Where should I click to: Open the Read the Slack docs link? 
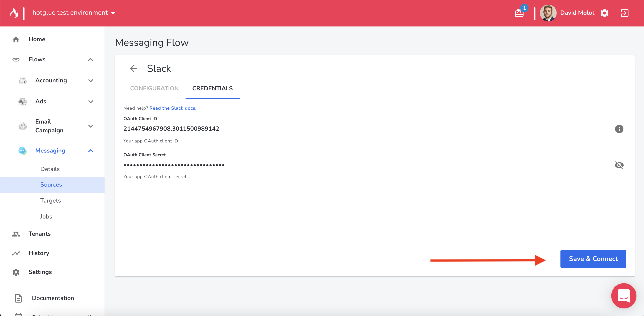(x=173, y=108)
